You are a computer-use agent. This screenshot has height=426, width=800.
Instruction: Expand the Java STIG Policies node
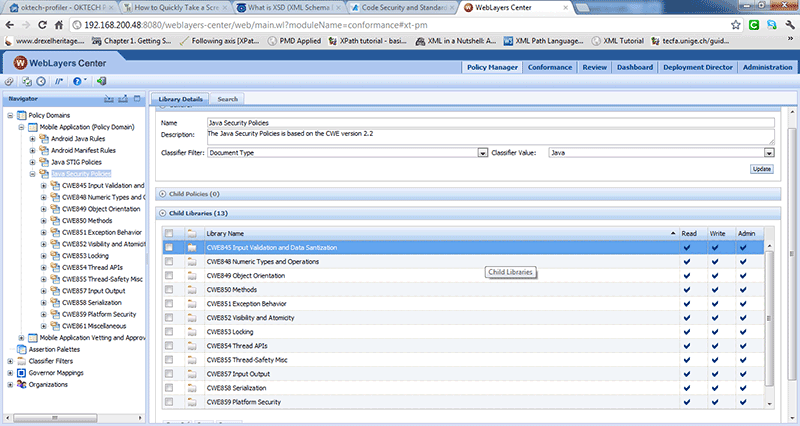pyautogui.click(x=33, y=162)
